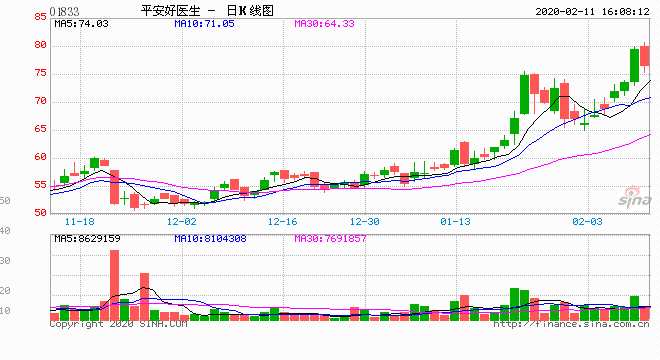This screenshot has width=660, height=360.
Task: Click the 02-03 date axis marker
Action: tap(587, 221)
